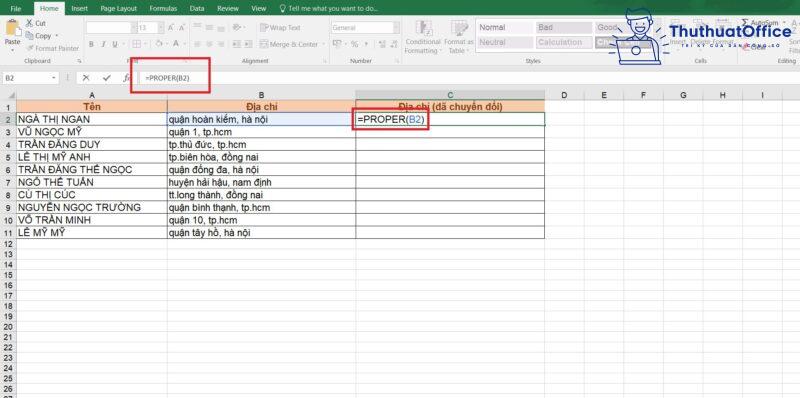
Task: Click the Font Color letter A icon
Action: point(176,44)
